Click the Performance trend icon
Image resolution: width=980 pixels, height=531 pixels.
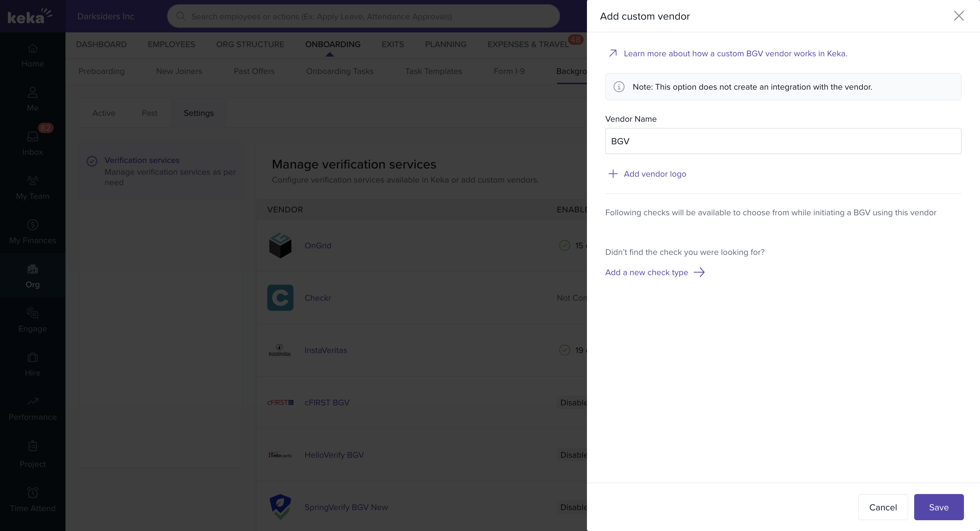pos(33,402)
